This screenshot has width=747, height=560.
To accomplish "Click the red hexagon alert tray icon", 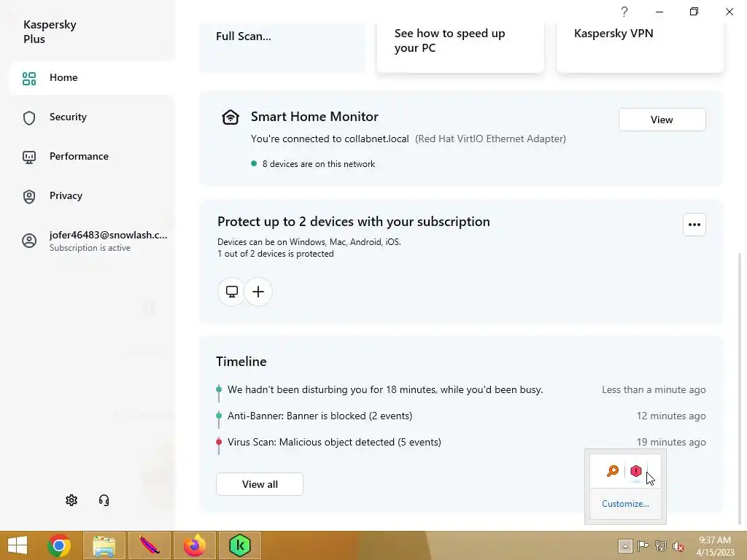I will tap(635, 471).
